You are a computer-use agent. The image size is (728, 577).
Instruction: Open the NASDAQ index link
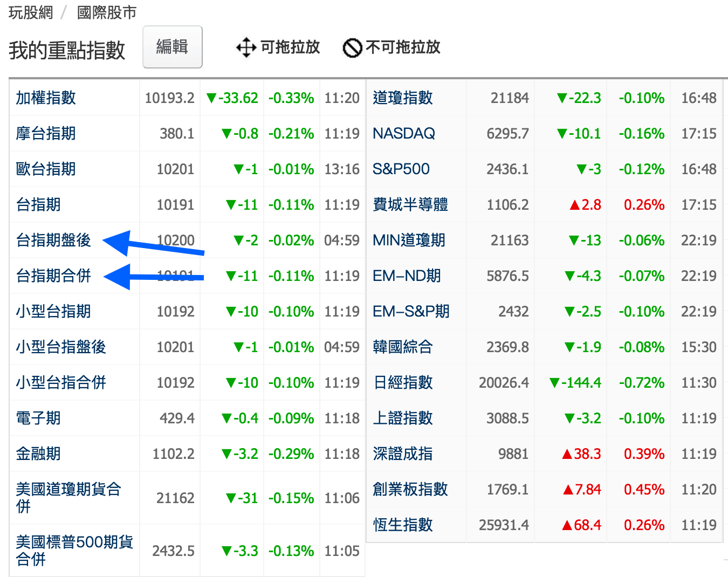pyautogui.click(x=404, y=134)
